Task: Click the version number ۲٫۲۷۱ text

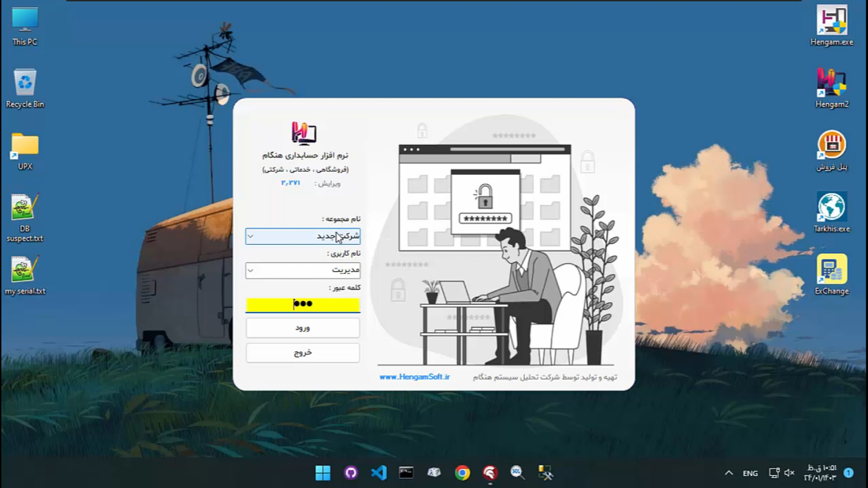Action: [290, 183]
